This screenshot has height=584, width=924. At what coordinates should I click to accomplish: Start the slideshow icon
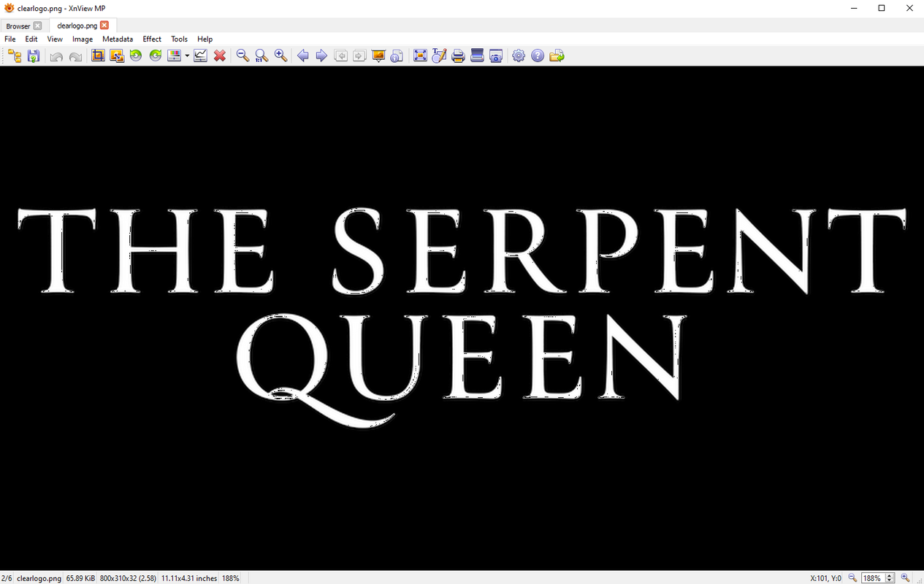378,56
